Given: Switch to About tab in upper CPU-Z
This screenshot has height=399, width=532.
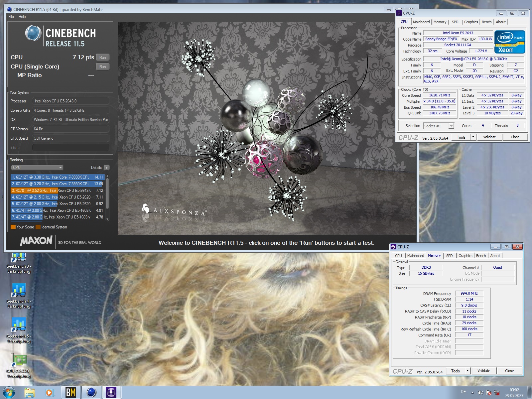Looking at the screenshot, I should click(x=501, y=22).
